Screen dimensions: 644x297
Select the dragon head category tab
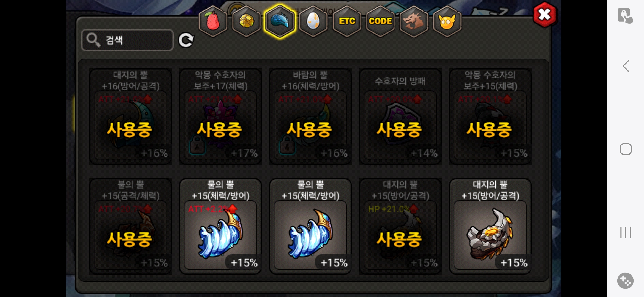[x=414, y=21]
